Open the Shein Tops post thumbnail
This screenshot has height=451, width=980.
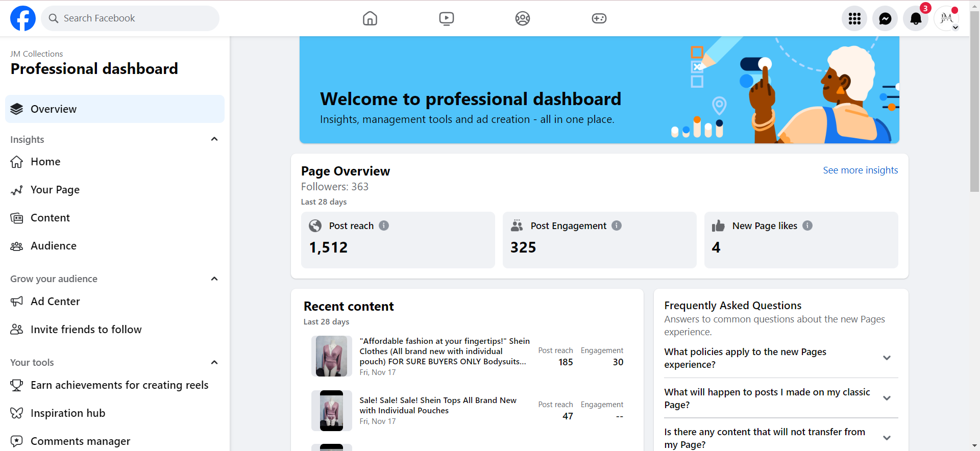point(332,411)
